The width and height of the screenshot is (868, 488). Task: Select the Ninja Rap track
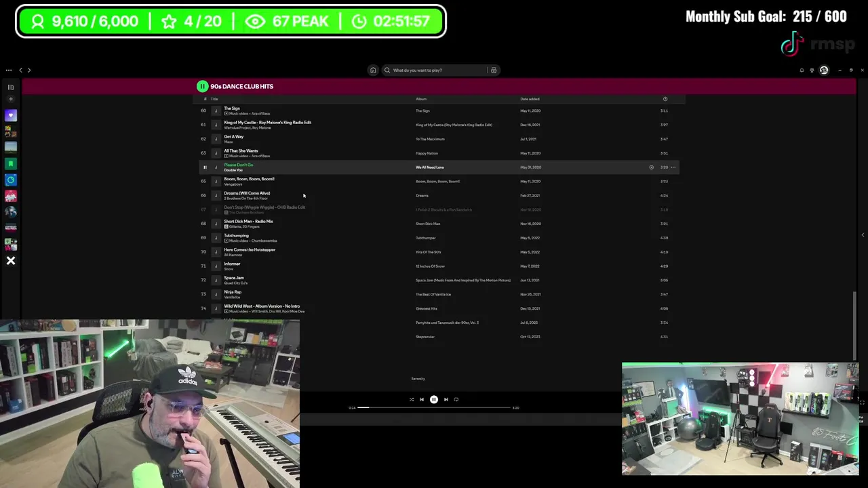233,292
